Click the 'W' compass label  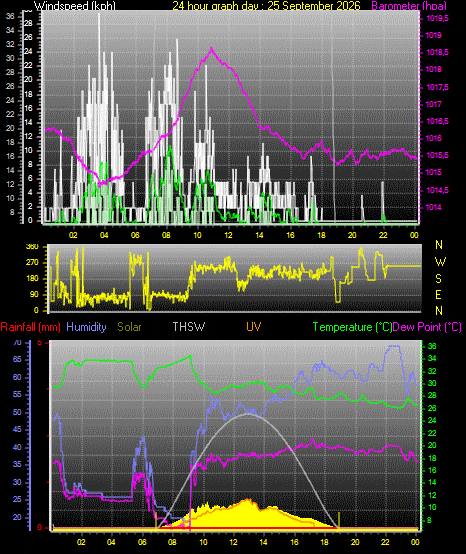(440, 262)
